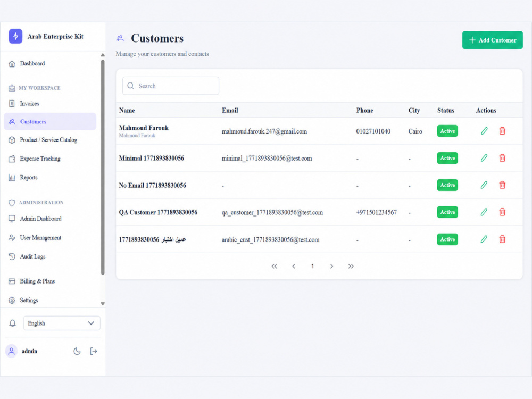
Task: Click the Cairo city cell
Action: point(415,131)
